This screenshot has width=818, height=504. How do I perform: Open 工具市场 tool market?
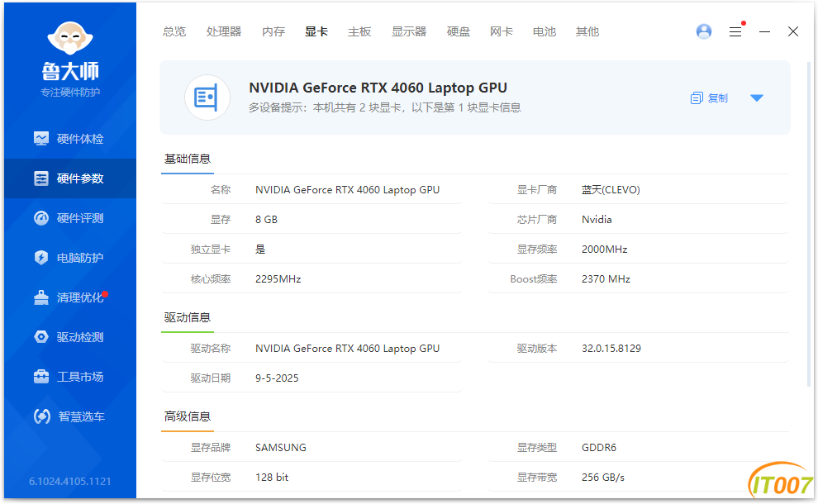(69, 377)
